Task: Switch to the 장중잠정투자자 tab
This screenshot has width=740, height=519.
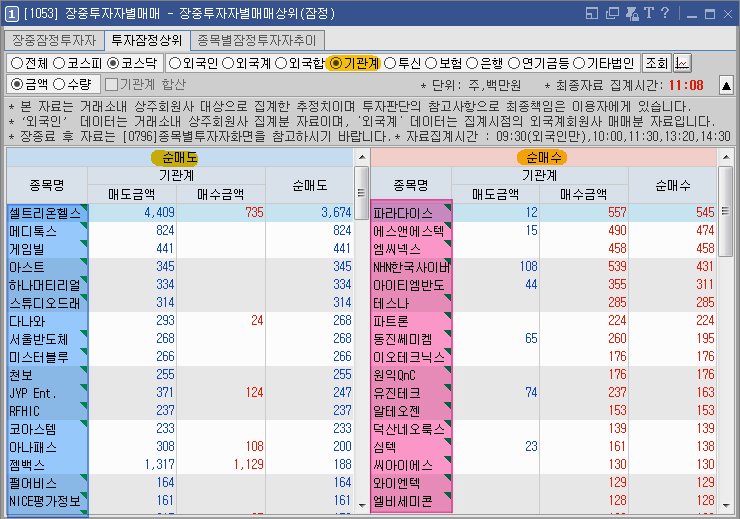Action: click(54, 41)
